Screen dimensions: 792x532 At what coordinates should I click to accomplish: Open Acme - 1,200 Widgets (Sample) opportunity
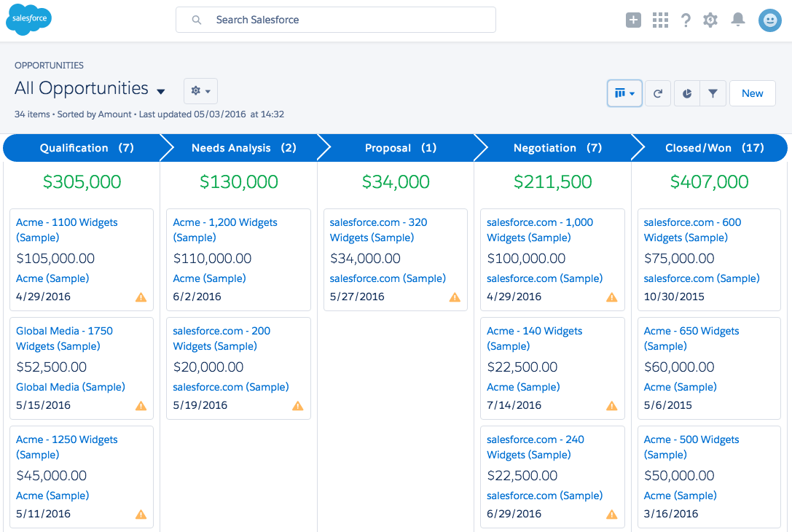coord(224,230)
